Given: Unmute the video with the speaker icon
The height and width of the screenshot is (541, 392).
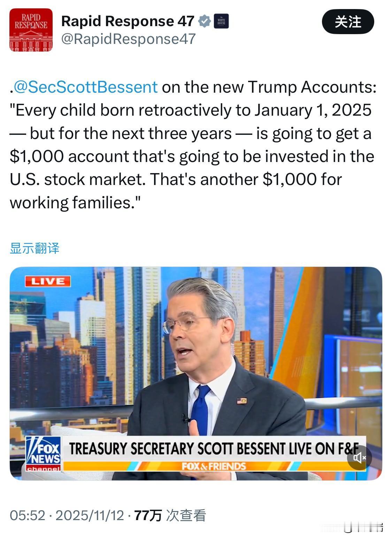Looking at the screenshot, I should pos(359,457).
